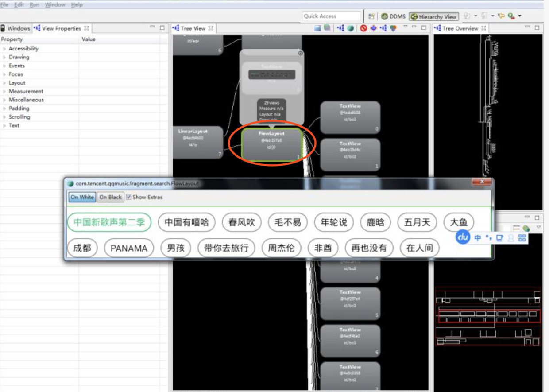Open dropdown arrow beside the run icon

click(x=520, y=16)
